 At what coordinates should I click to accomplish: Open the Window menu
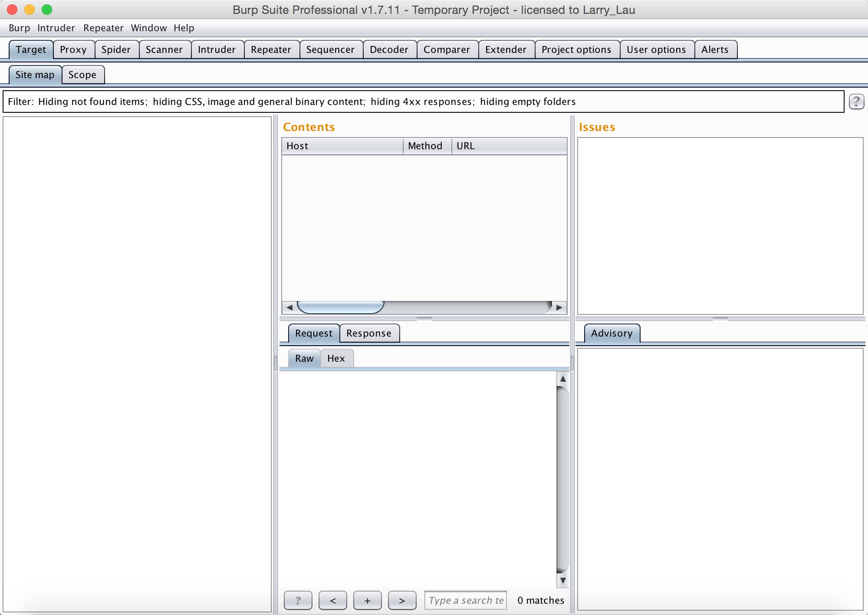click(149, 28)
